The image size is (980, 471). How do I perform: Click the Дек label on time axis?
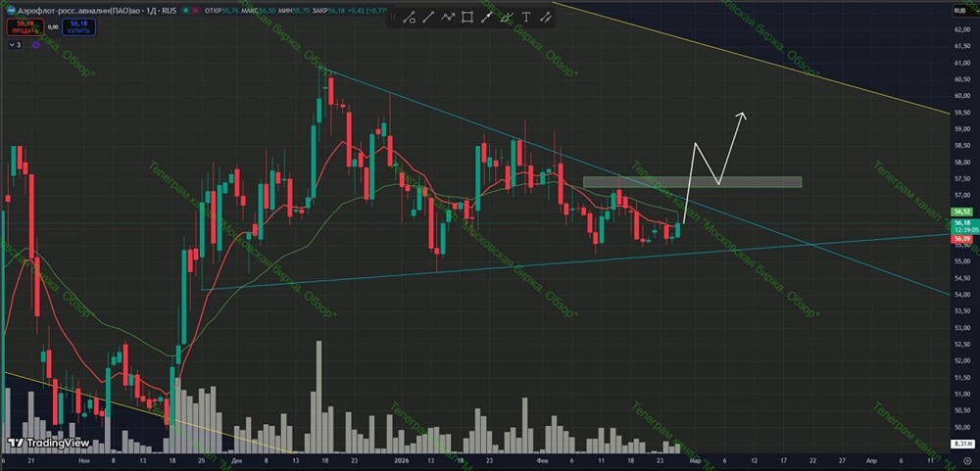(236, 460)
